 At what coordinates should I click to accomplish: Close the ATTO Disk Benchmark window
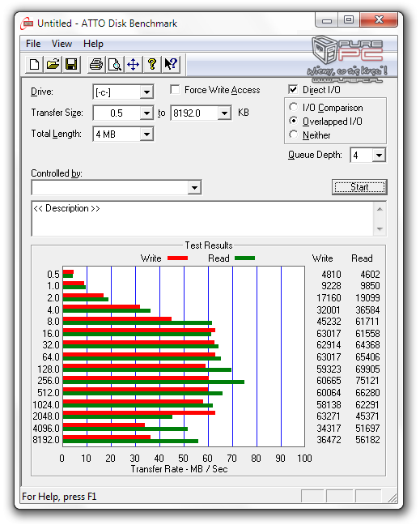click(379, 20)
